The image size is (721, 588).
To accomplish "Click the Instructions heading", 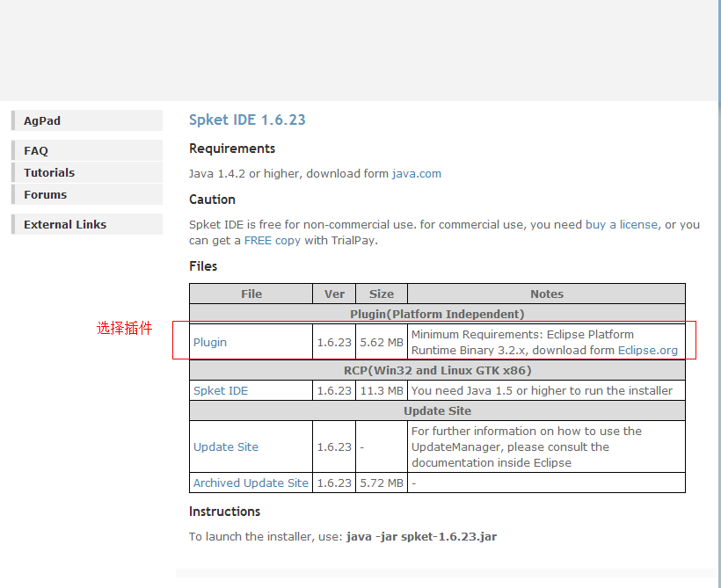I will coord(224,512).
